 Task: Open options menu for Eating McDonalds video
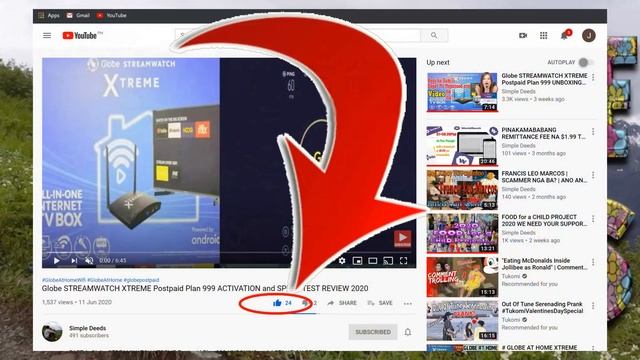click(593, 262)
